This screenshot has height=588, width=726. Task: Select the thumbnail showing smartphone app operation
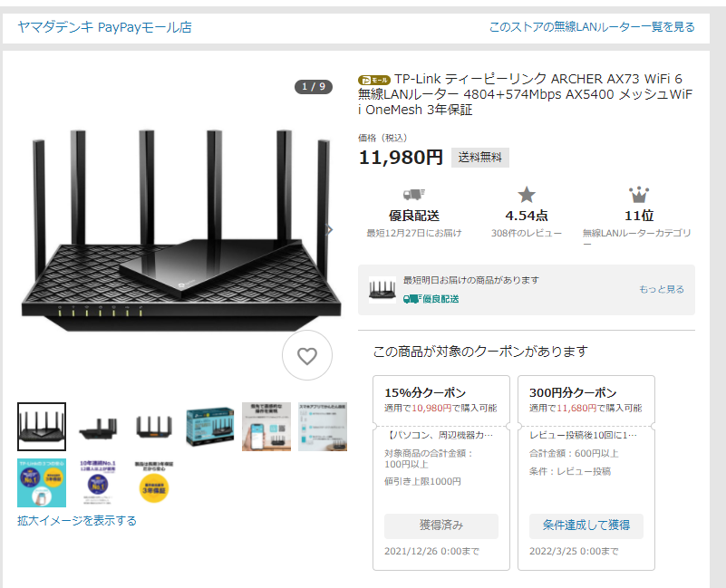[x=266, y=427]
